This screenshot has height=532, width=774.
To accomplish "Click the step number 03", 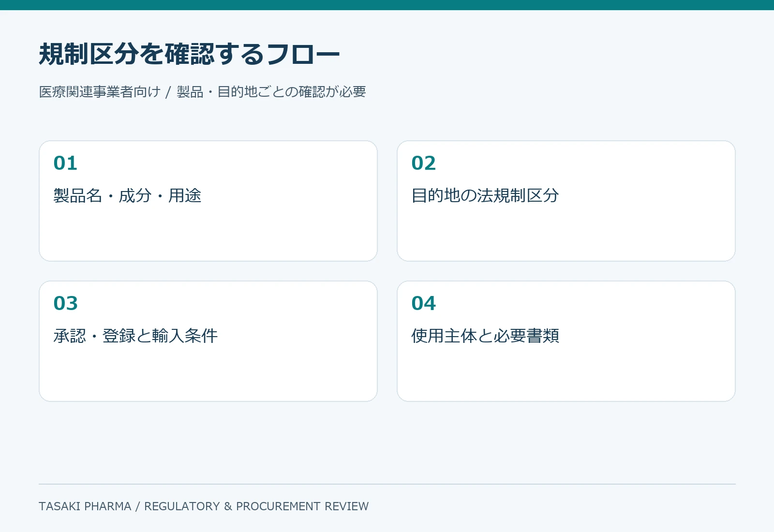I will click(65, 303).
